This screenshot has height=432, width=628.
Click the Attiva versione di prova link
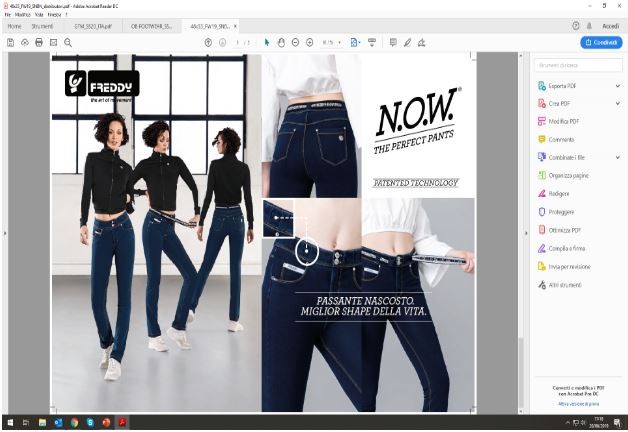pos(578,404)
